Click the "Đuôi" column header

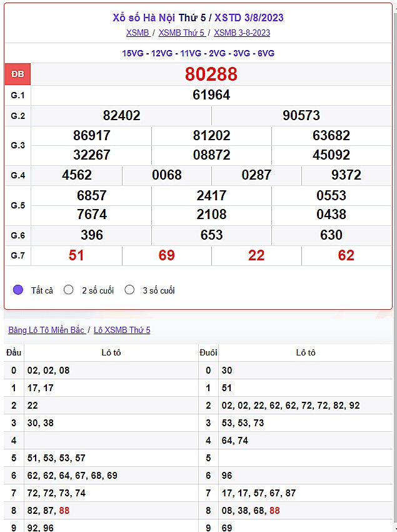coord(208,352)
